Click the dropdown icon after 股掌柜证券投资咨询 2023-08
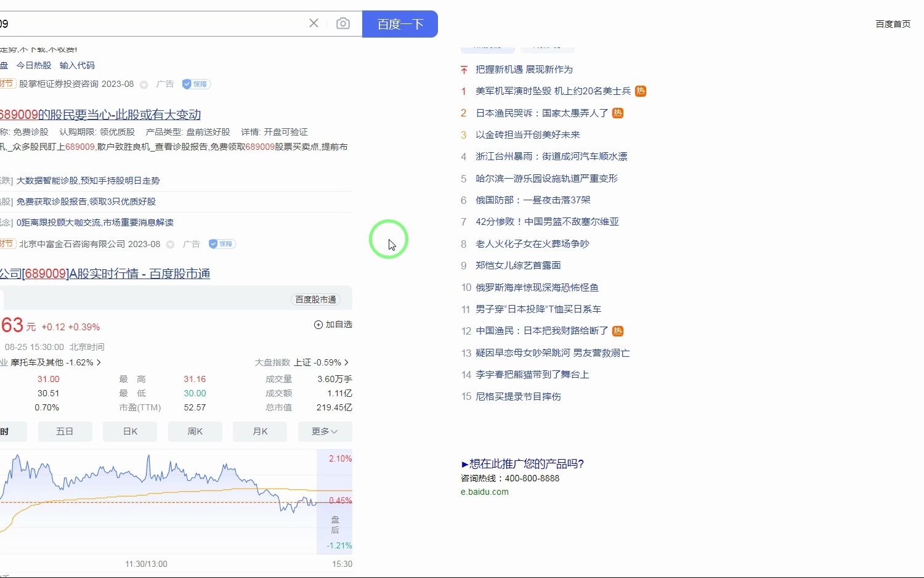This screenshot has width=924, height=578. [144, 84]
